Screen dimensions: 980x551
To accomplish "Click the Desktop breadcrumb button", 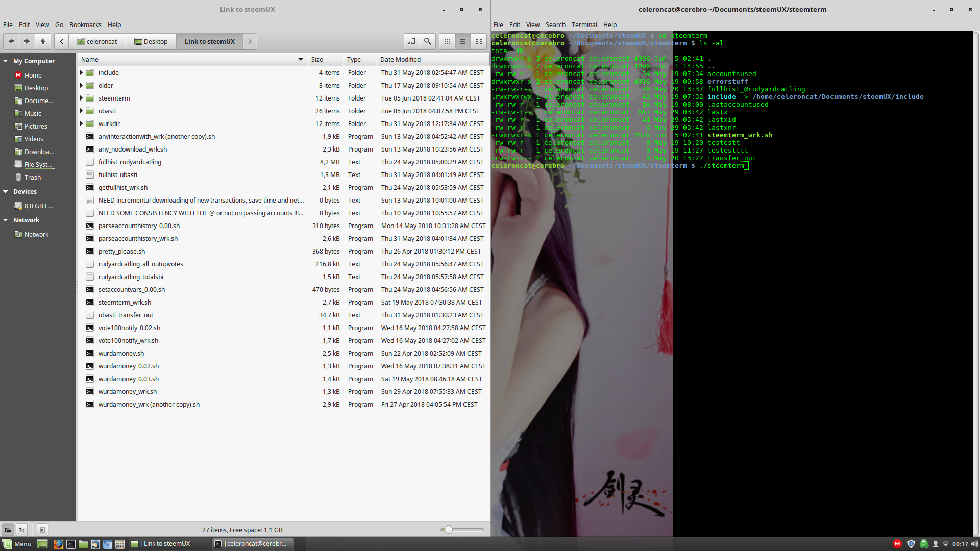I will coord(151,41).
